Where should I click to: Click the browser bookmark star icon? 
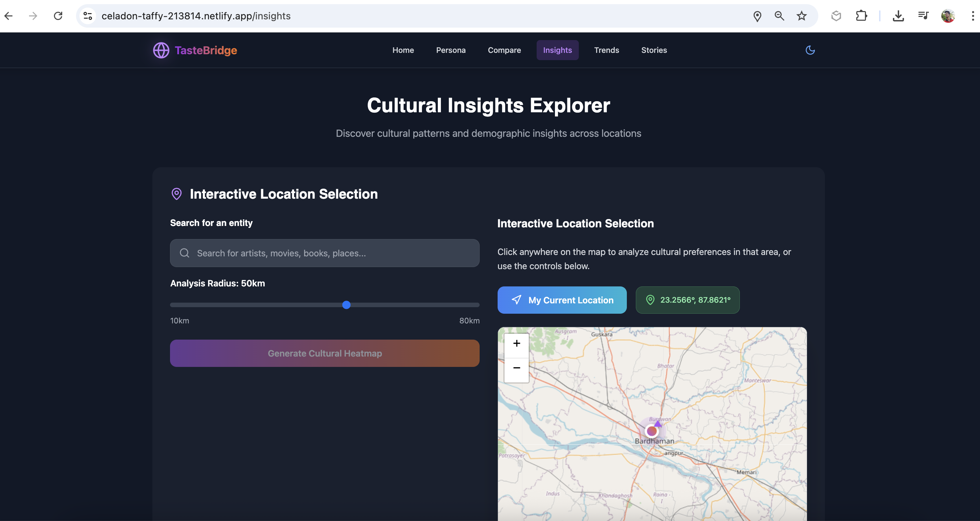tap(802, 16)
